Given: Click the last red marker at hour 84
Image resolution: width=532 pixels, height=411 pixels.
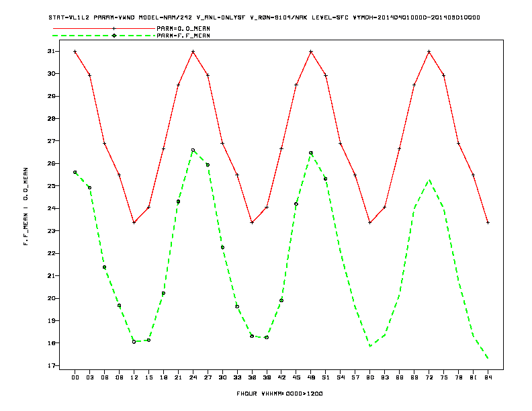Looking at the screenshot, I should 488,222.
